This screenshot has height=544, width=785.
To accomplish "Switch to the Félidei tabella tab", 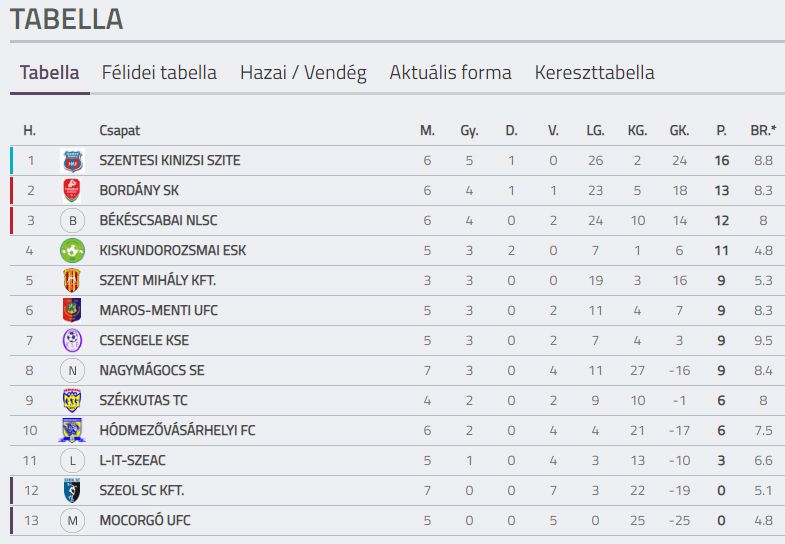I will (x=159, y=73).
